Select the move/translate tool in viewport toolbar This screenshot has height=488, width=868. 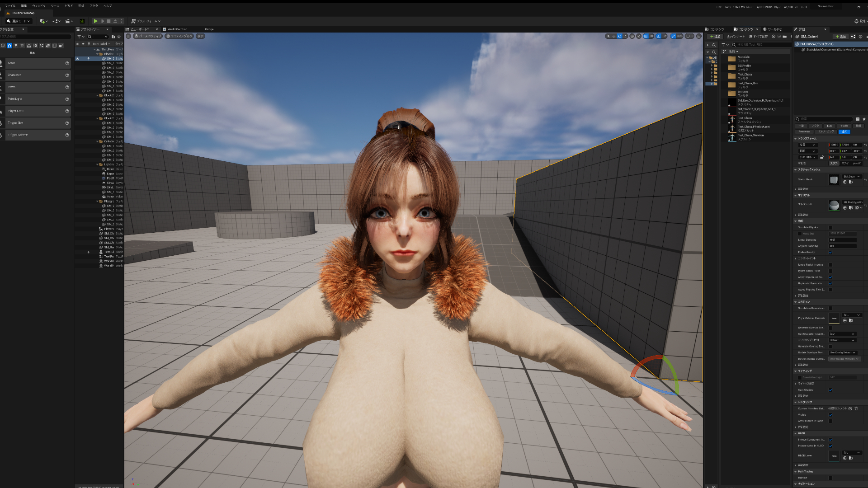pos(614,37)
